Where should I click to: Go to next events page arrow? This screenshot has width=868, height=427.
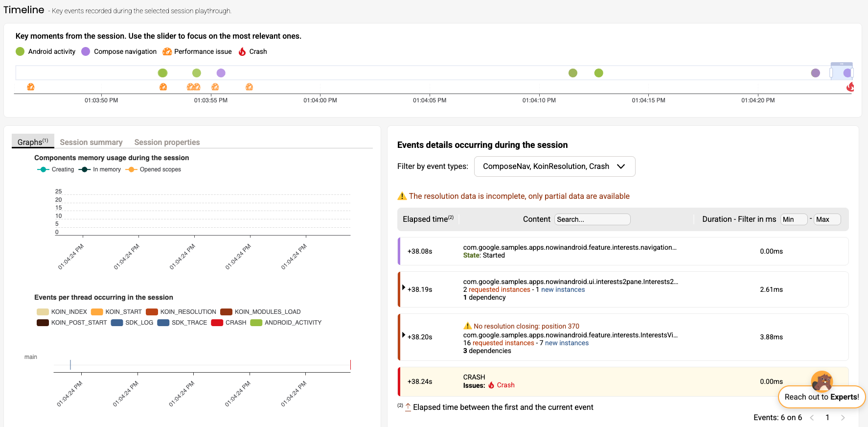[843, 418]
